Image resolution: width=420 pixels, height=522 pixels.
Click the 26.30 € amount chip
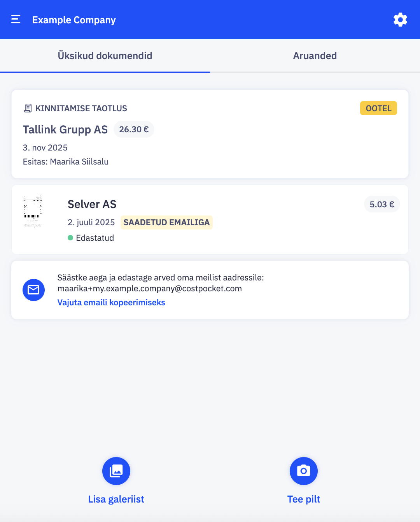point(134,130)
